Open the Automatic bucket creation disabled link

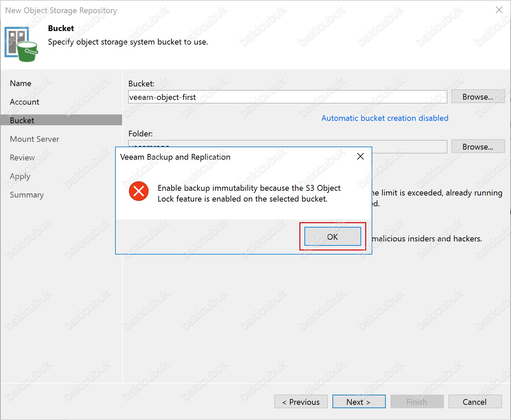click(x=385, y=118)
